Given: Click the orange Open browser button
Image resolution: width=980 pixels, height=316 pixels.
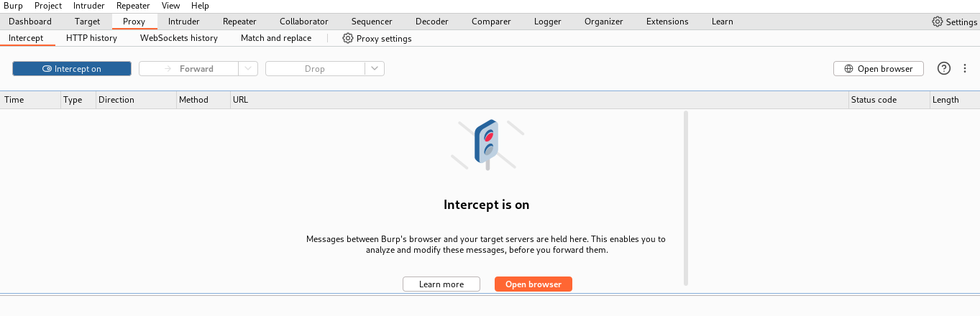Looking at the screenshot, I should pos(533,284).
